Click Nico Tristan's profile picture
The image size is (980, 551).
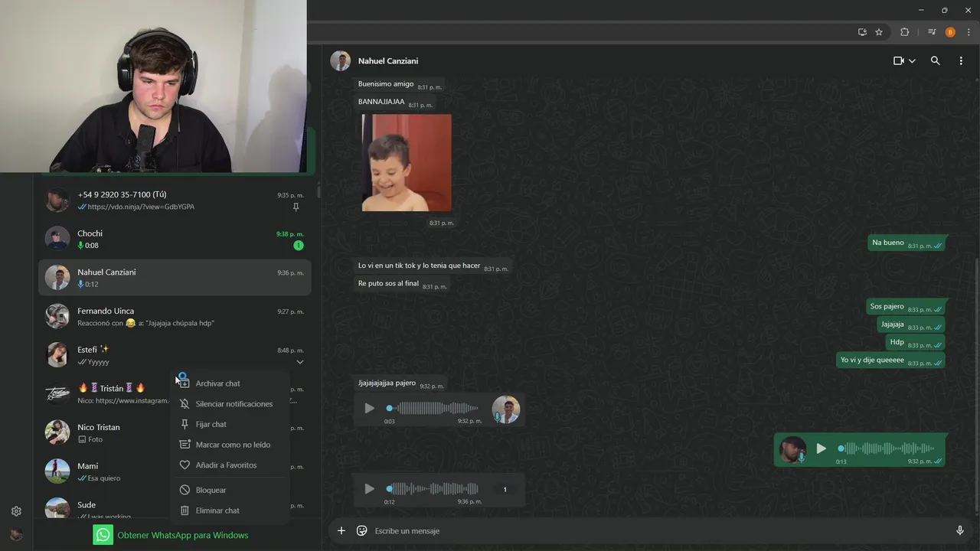click(x=57, y=432)
